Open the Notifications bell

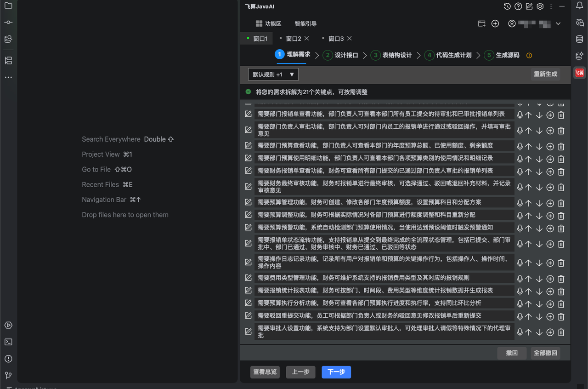580,6
